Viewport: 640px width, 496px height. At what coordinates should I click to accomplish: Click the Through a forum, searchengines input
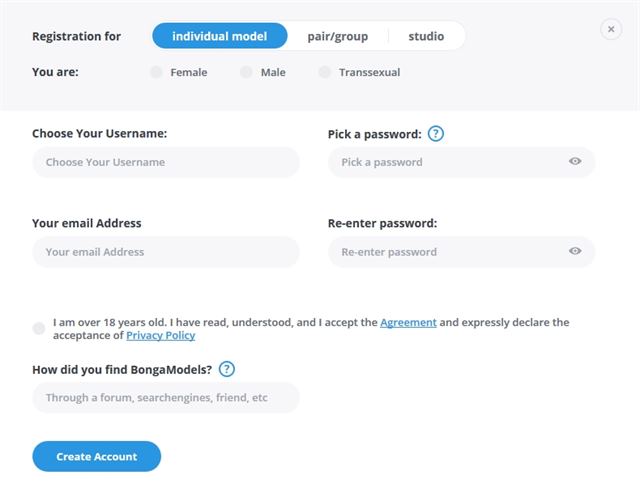coord(166,398)
